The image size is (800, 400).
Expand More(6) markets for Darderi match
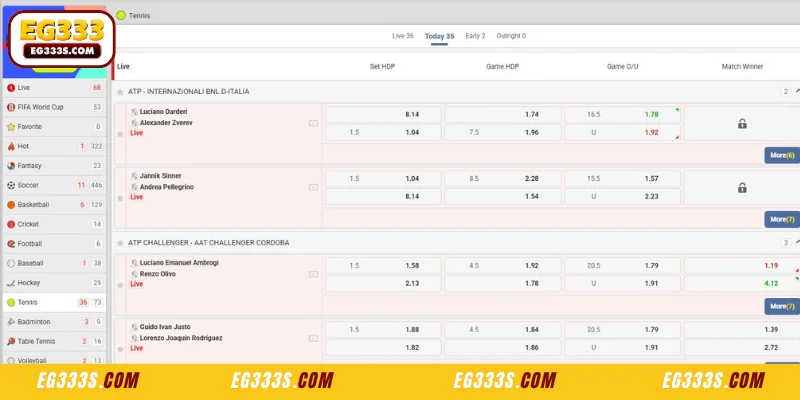782,155
